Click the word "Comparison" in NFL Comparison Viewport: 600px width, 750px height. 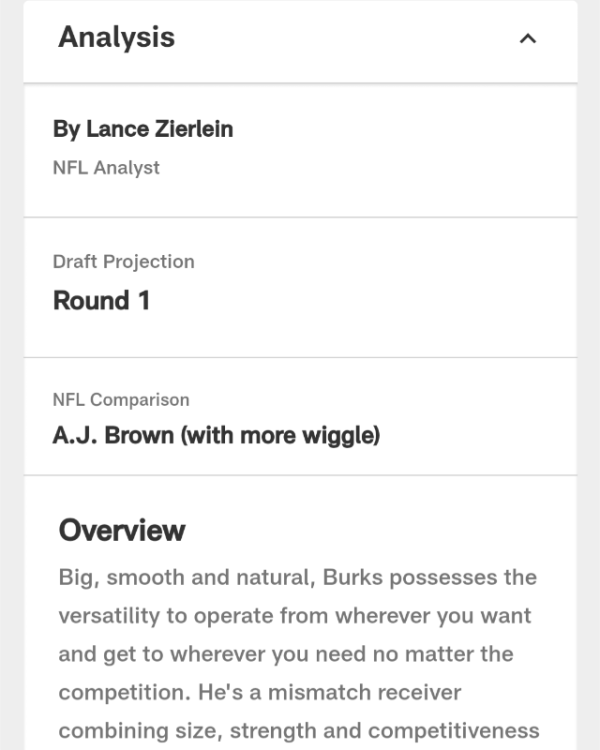click(x=139, y=400)
